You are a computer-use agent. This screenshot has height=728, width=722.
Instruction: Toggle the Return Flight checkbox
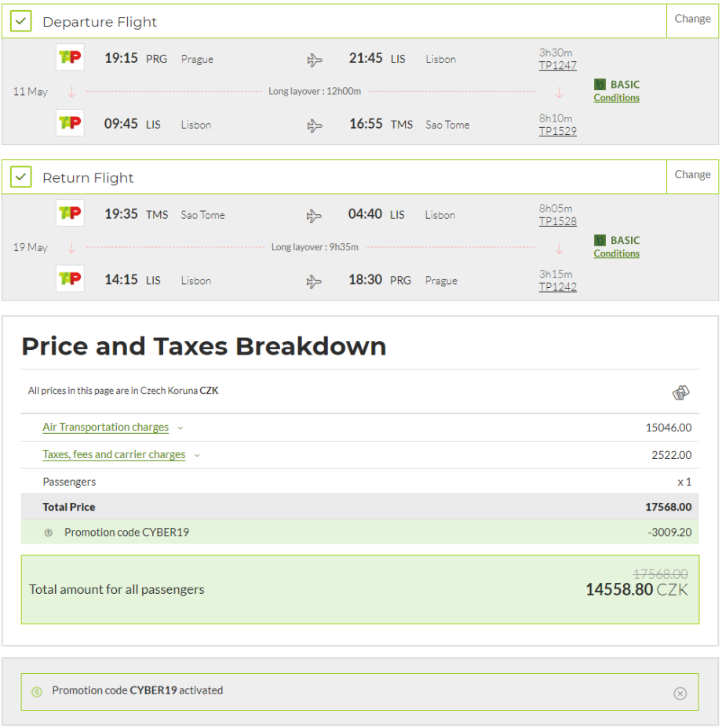[x=21, y=178]
